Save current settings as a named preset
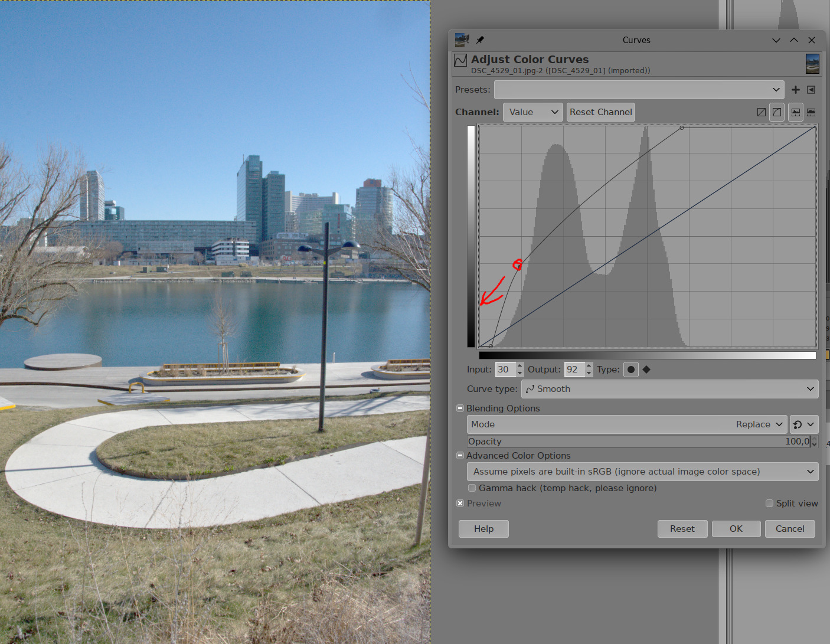This screenshot has width=830, height=644. click(795, 90)
